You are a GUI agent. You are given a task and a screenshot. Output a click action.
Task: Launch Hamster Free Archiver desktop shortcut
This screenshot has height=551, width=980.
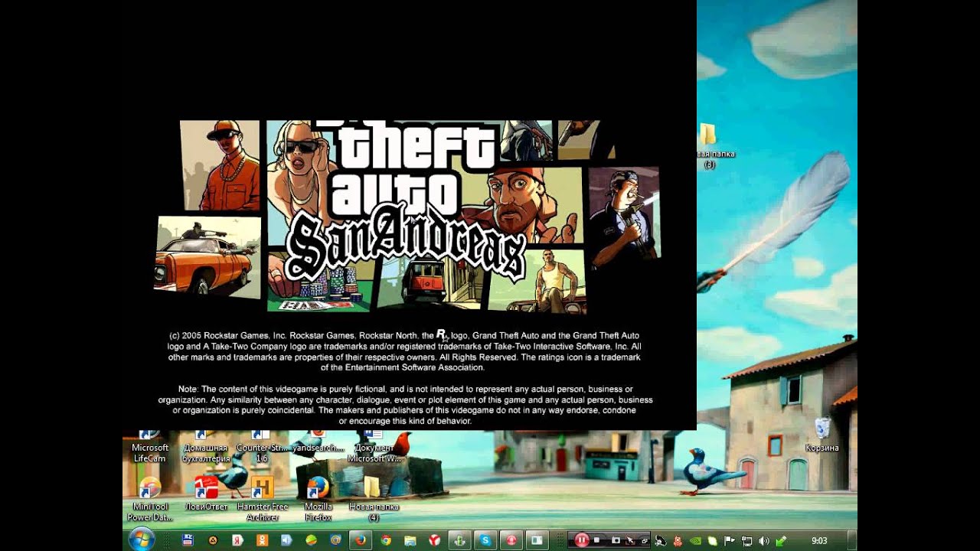[x=263, y=500]
